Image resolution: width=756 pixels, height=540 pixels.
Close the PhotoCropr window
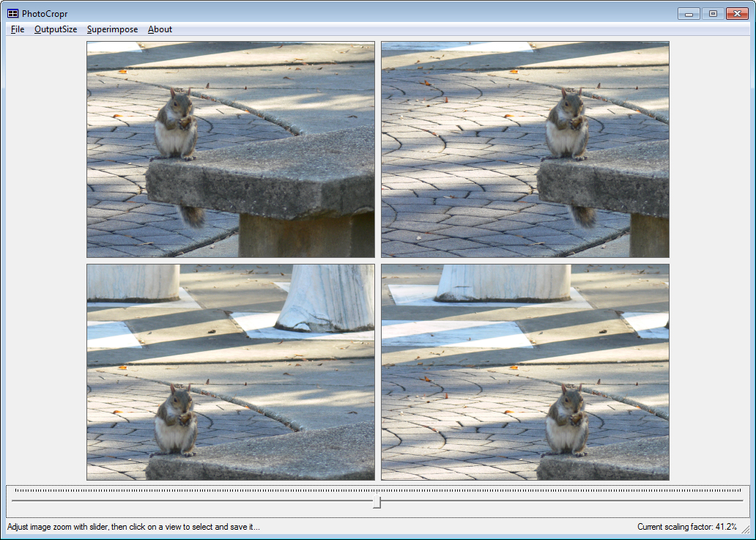(737, 13)
